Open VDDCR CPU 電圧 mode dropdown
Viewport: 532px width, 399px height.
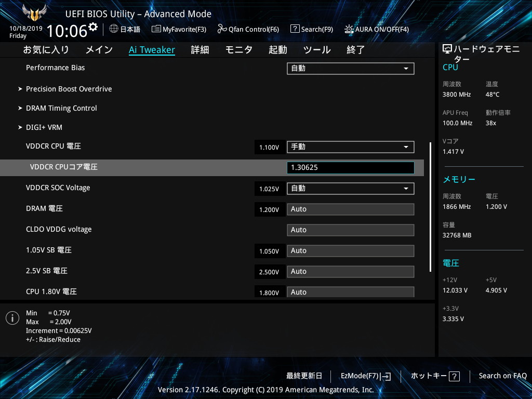351,147
